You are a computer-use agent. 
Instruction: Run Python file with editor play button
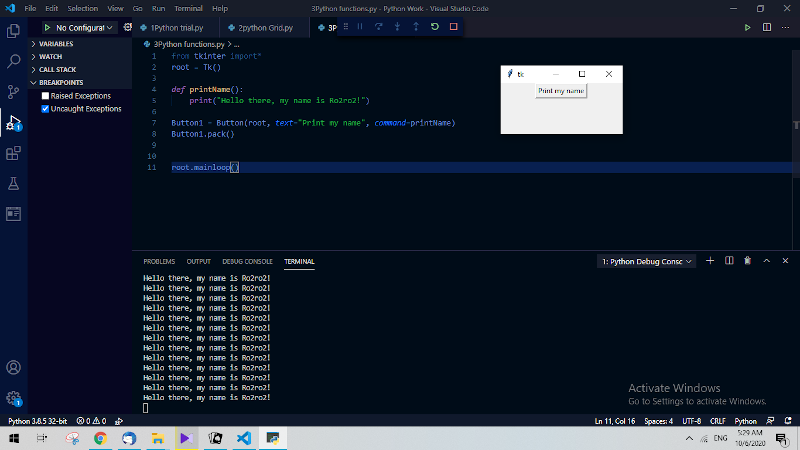747,28
